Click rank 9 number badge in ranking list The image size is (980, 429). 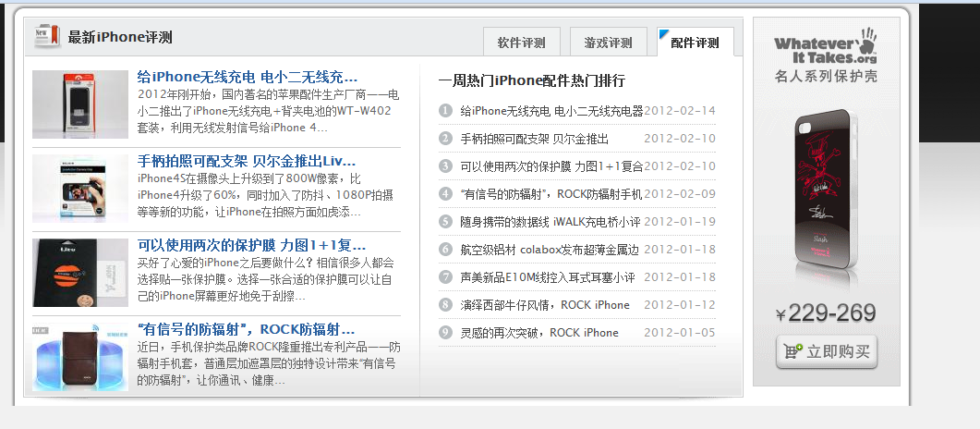click(445, 332)
